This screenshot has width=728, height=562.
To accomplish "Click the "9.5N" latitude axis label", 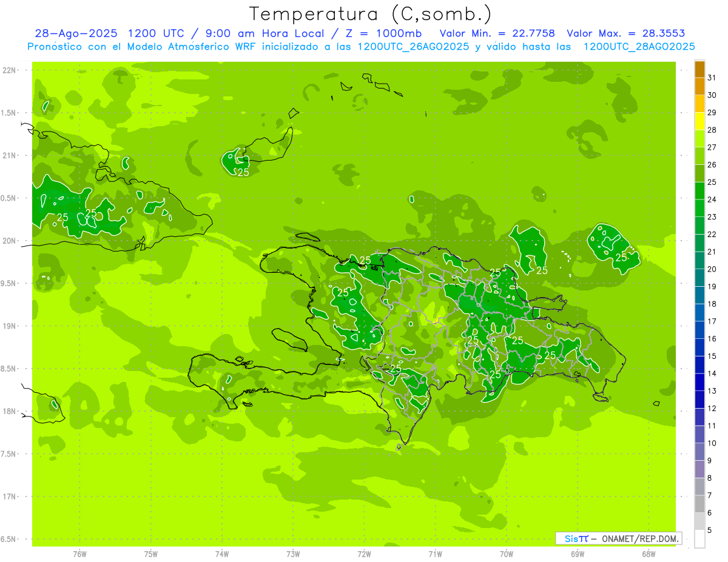I will (9, 283).
